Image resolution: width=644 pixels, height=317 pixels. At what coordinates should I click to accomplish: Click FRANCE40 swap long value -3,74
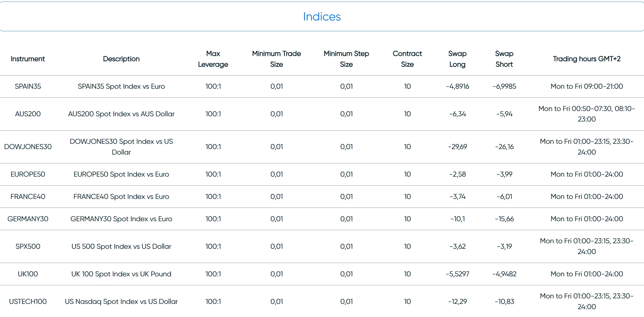(x=457, y=197)
